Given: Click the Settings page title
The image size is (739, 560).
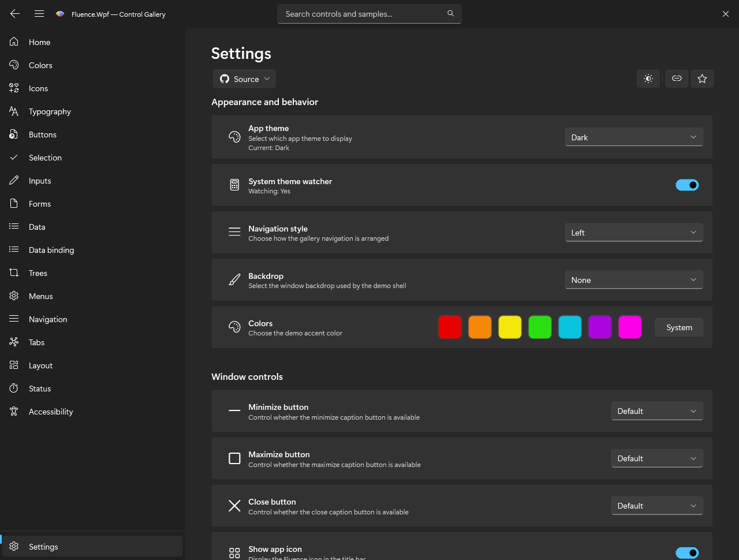Looking at the screenshot, I should click(241, 53).
